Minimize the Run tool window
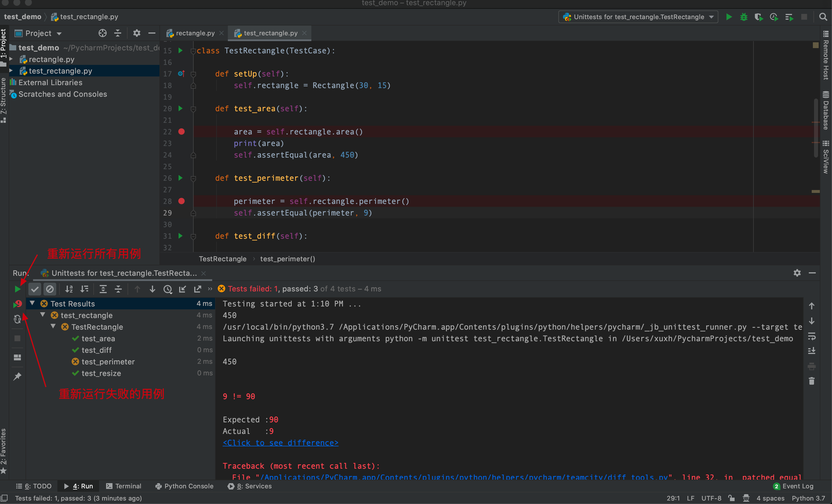Viewport: 832px width, 504px height. click(x=812, y=273)
